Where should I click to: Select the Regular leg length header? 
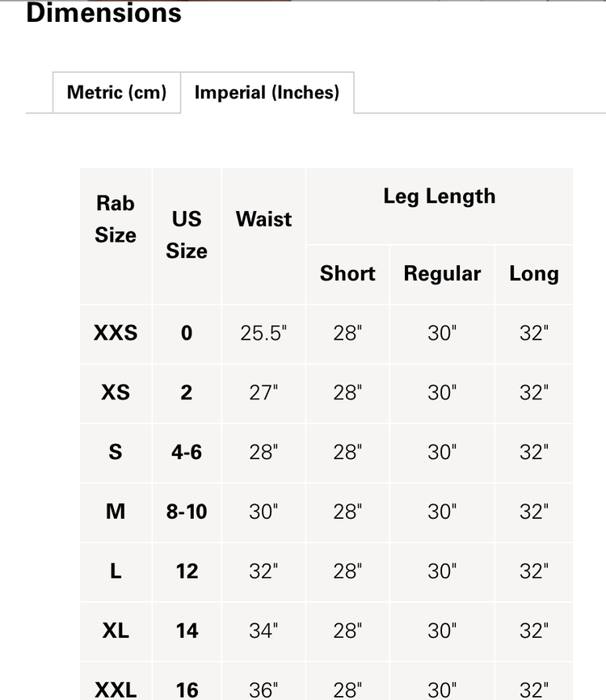[441, 274]
